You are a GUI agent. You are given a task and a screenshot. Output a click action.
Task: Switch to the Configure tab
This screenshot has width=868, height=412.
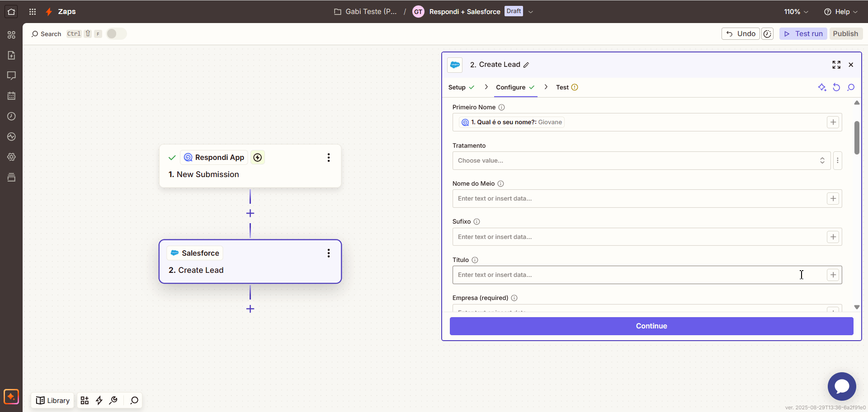point(515,87)
